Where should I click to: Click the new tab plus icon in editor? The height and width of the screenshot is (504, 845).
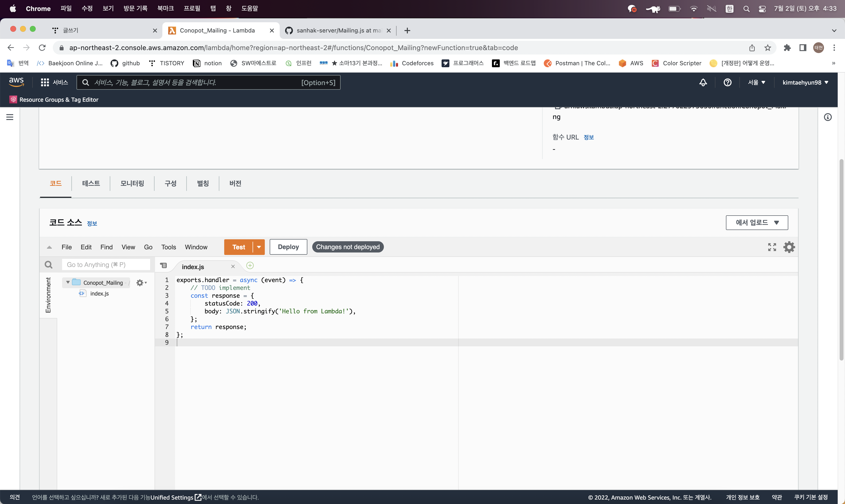pos(250,266)
